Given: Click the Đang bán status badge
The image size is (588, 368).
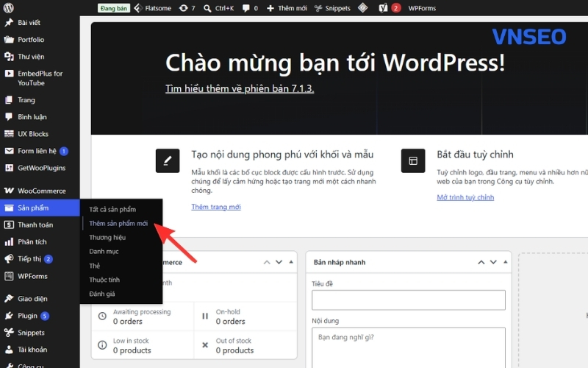Looking at the screenshot, I should 114,8.
